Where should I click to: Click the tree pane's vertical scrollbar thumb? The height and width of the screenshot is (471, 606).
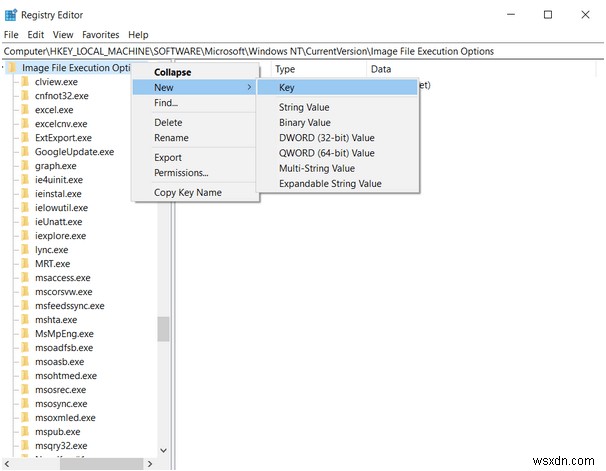163,329
